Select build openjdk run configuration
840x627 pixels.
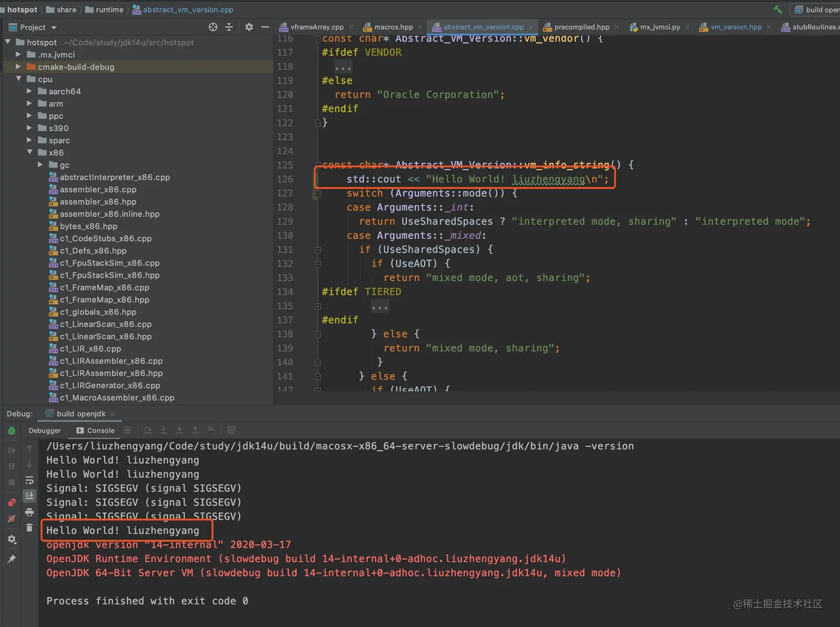(x=814, y=9)
